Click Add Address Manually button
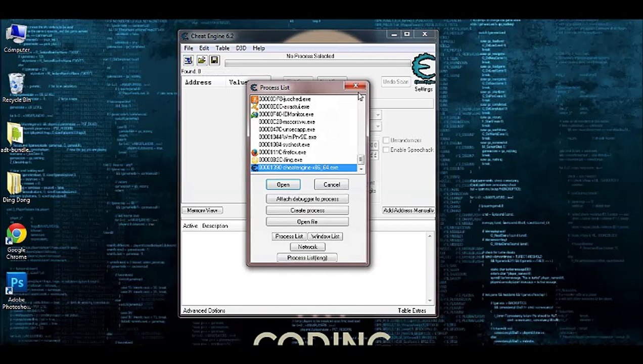 [408, 210]
